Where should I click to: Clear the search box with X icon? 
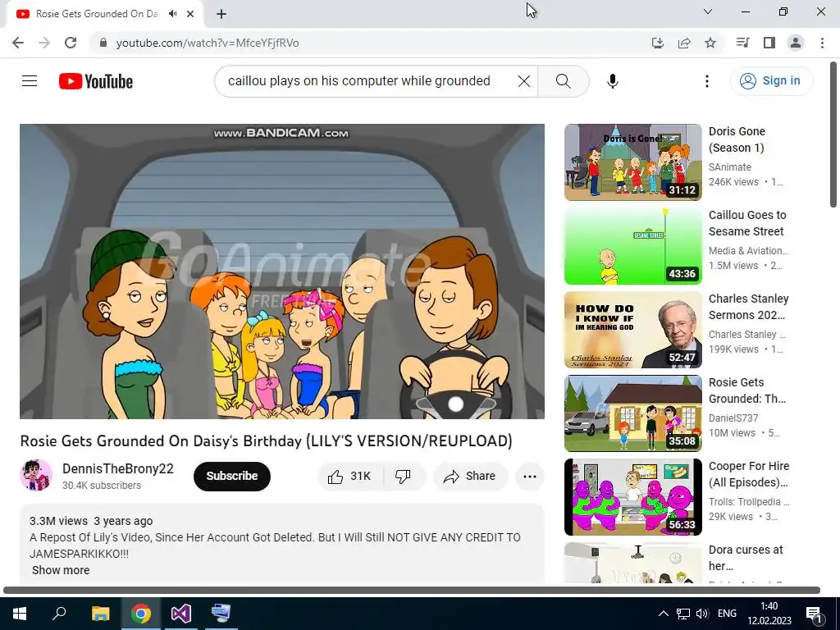click(524, 81)
